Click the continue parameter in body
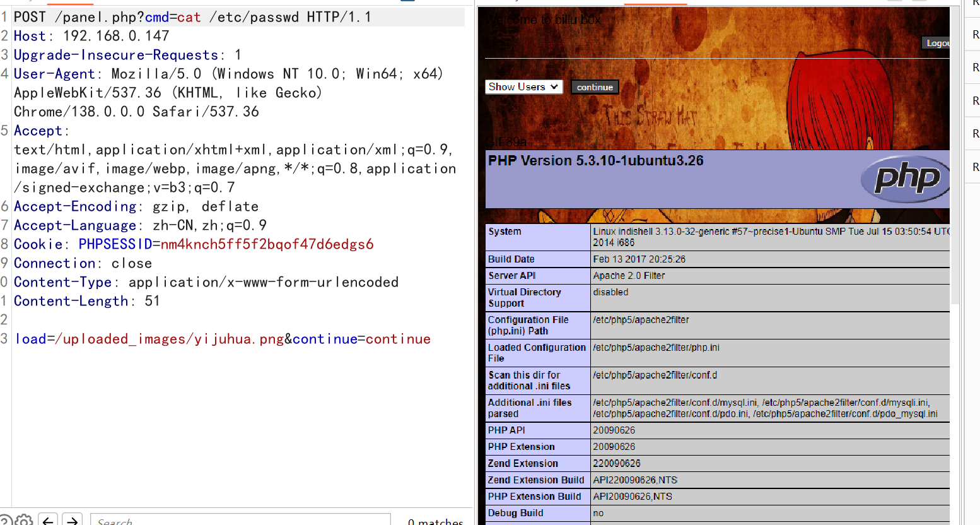The height and width of the screenshot is (525, 980). 325,339
